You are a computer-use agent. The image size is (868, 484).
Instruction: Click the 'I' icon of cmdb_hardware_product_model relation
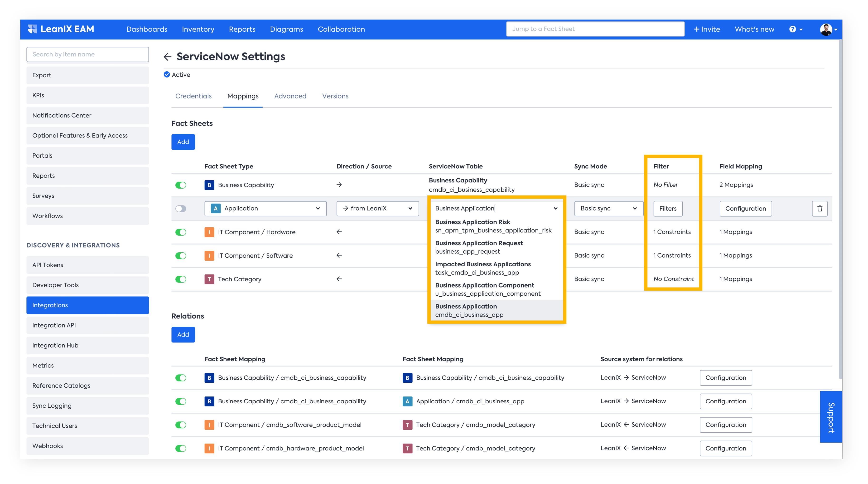tap(209, 449)
